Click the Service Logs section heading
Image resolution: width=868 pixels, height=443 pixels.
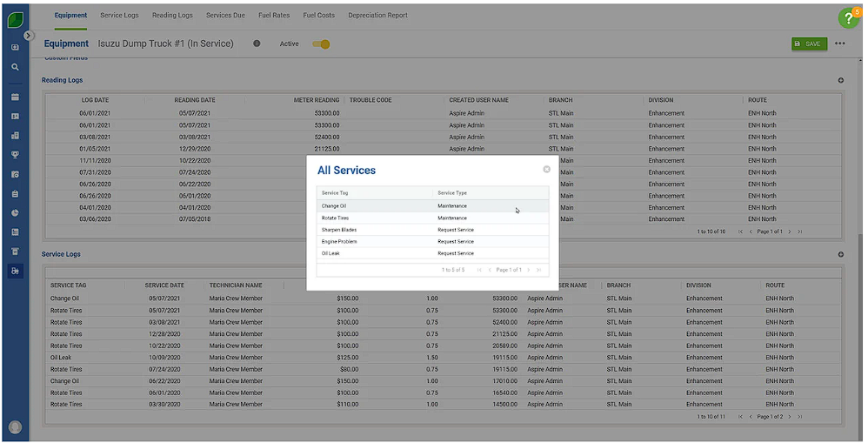[61, 254]
